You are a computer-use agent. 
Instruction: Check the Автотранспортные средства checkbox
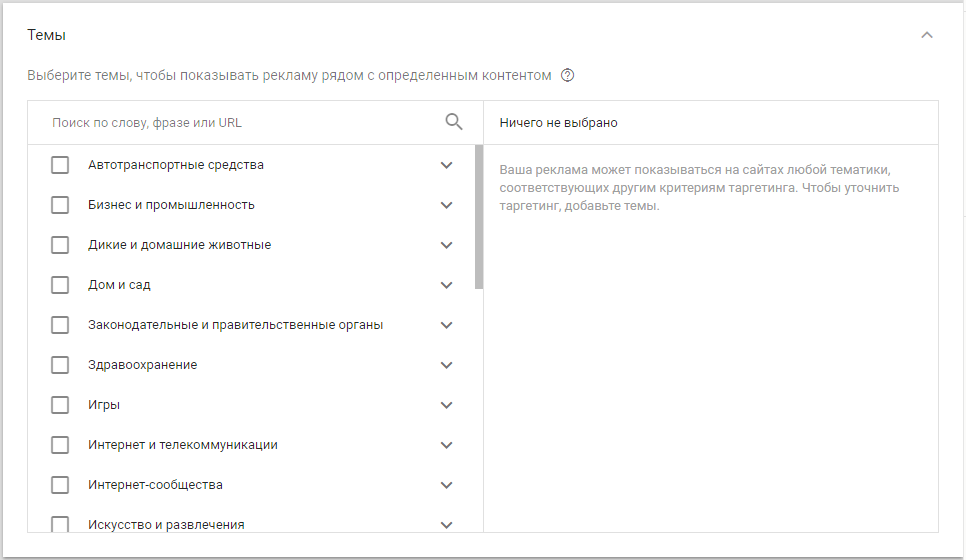tap(60, 165)
